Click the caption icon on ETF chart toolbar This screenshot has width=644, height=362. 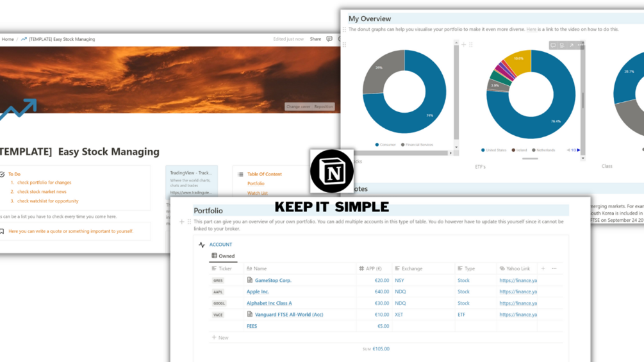click(x=562, y=45)
